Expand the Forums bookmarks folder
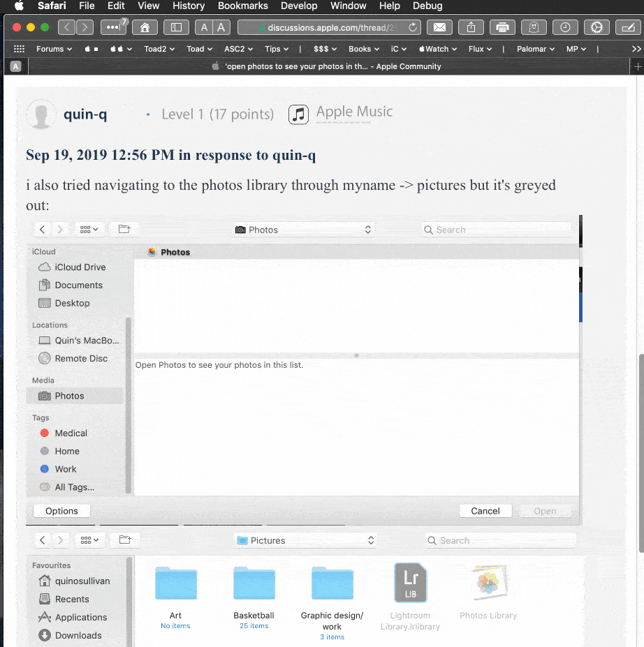Image resolution: width=644 pixels, height=647 pixels. 54,49
